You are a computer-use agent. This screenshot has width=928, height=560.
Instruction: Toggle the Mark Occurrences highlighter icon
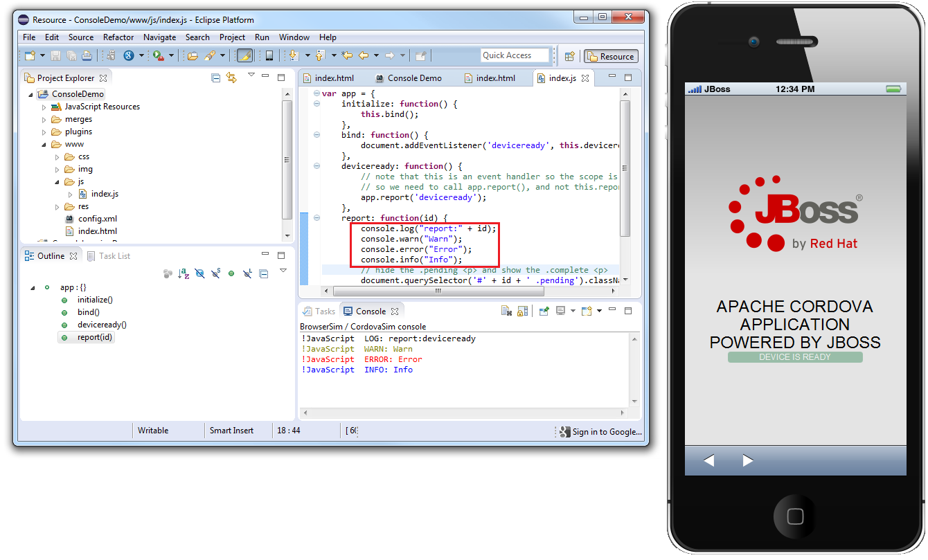(x=244, y=55)
